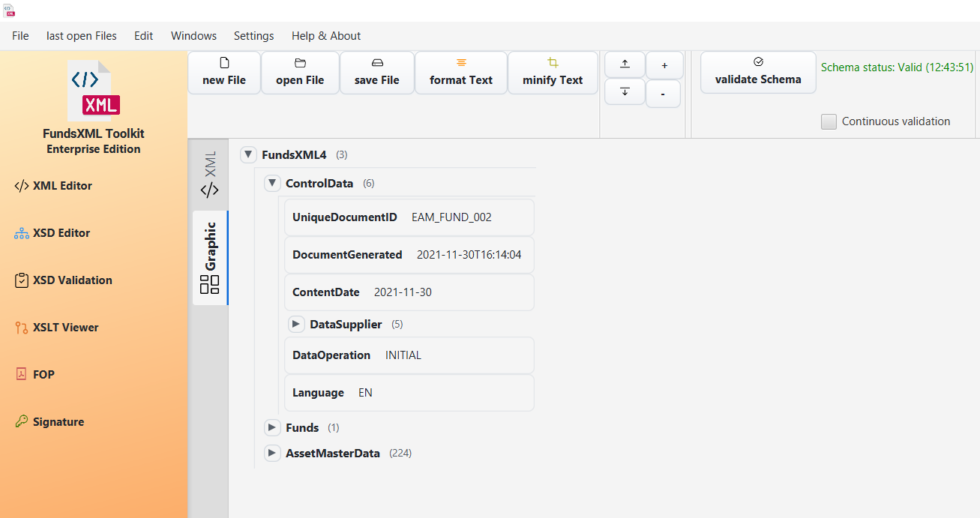Open the Help & About menu
This screenshot has height=518, width=980.
click(x=326, y=35)
